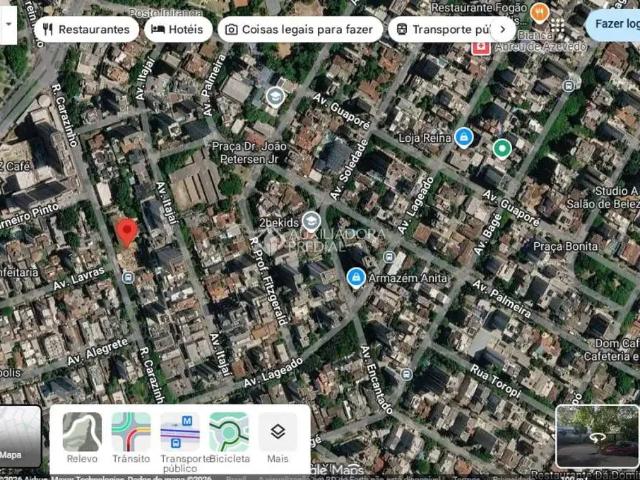
Task: Click the Rua Toropi street label
Action: click(x=496, y=381)
